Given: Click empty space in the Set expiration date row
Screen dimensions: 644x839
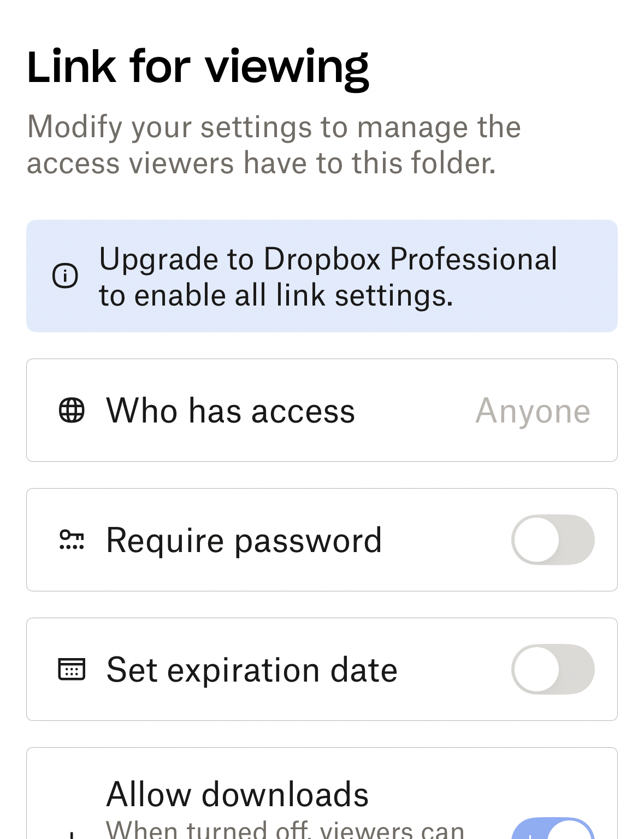Looking at the screenshot, I should point(453,670).
